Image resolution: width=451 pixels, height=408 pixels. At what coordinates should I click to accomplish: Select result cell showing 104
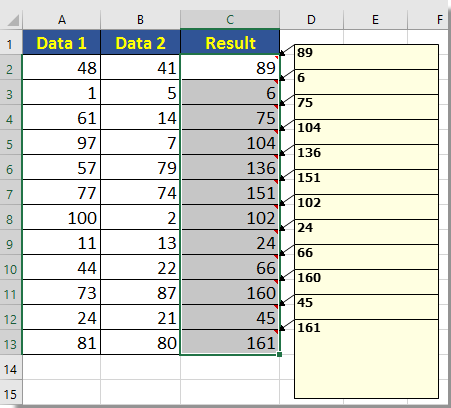coord(230,142)
